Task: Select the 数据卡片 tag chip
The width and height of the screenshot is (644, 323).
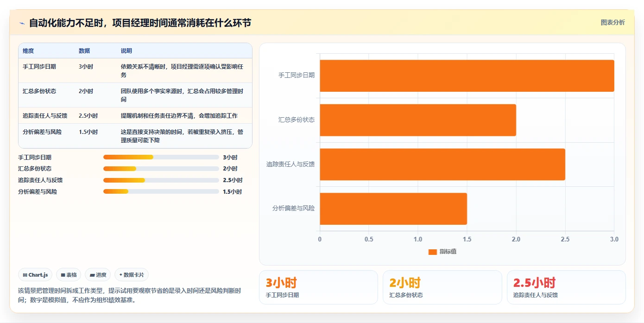Action: 132,275
